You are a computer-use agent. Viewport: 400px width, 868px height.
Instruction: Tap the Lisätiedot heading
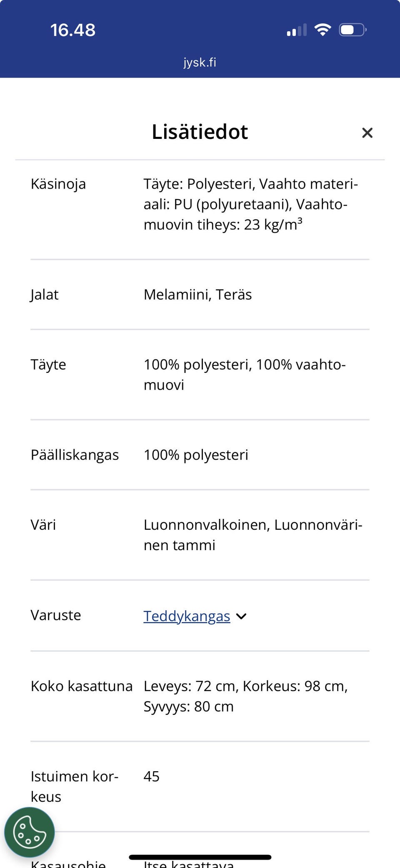(x=200, y=132)
